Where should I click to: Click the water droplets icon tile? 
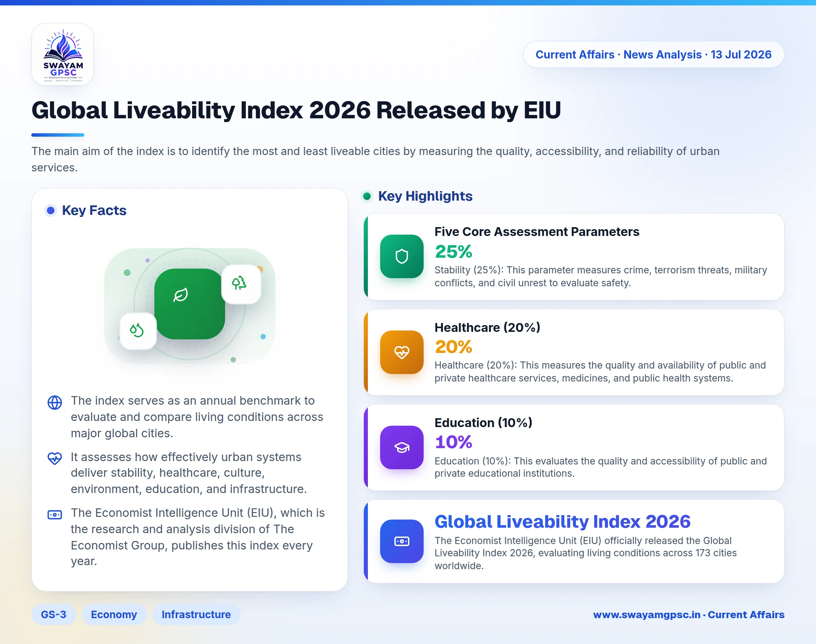coord(138,331)
